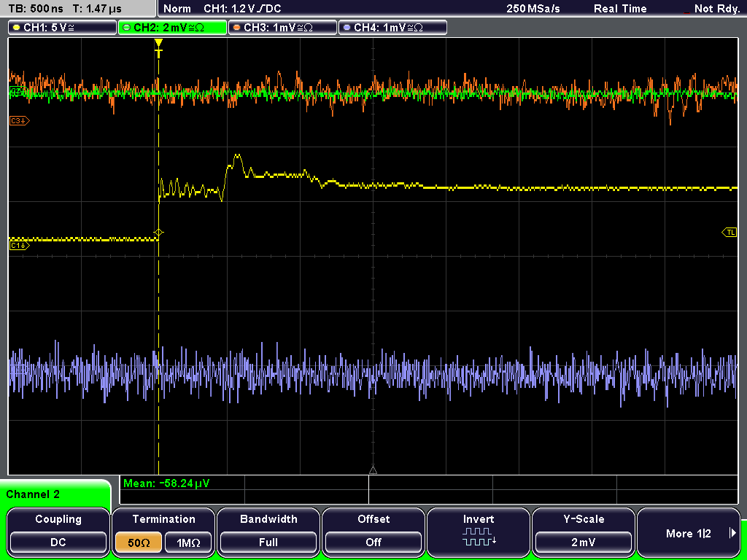
Task: Click the Mean: -58.24 µV measurement
Action: pyautogui.click(x=166, y=483)
